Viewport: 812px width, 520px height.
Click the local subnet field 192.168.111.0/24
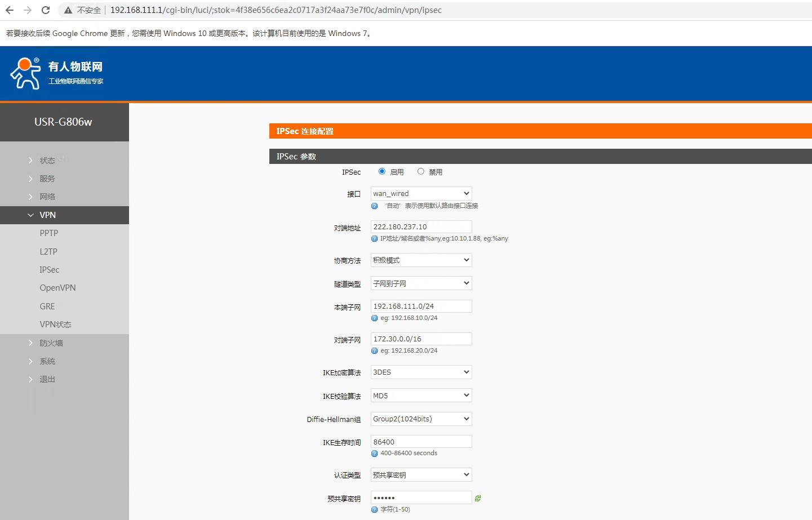click(421, 306)
